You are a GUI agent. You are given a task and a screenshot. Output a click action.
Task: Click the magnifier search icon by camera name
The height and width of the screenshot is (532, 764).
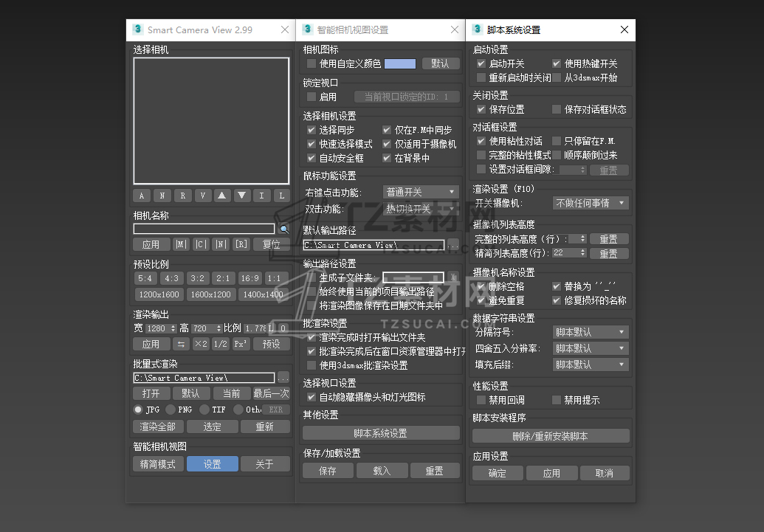pos(284,229)
